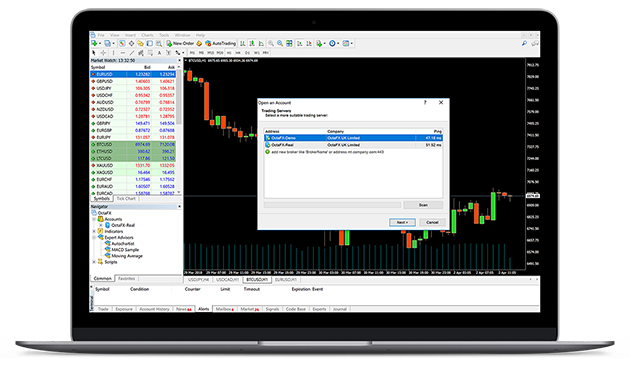Open the Mailbox terminal tab
Image resolution: width=630 pixels, height=379 pixels.
[224, 309]
